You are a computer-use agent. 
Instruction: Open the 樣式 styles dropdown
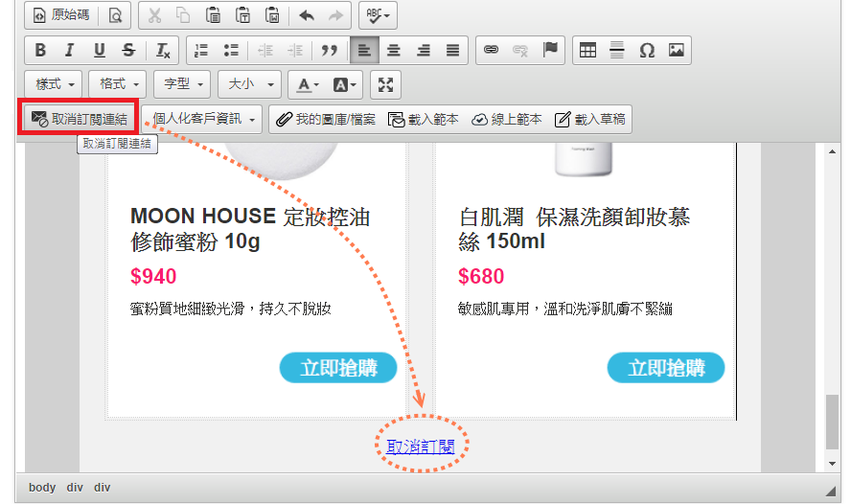[x=54, y=84]
